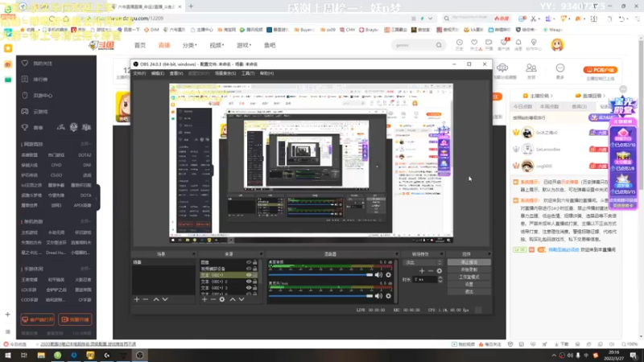
Task: Click the OBS mixer vertical scrollbar
Action: [x=396, y=281]
